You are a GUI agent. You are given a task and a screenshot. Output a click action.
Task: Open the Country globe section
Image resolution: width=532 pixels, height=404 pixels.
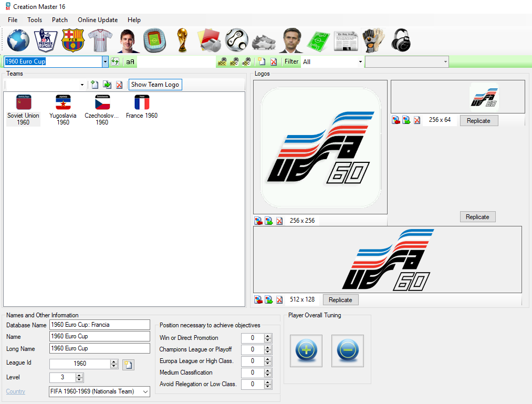point(18,40)
